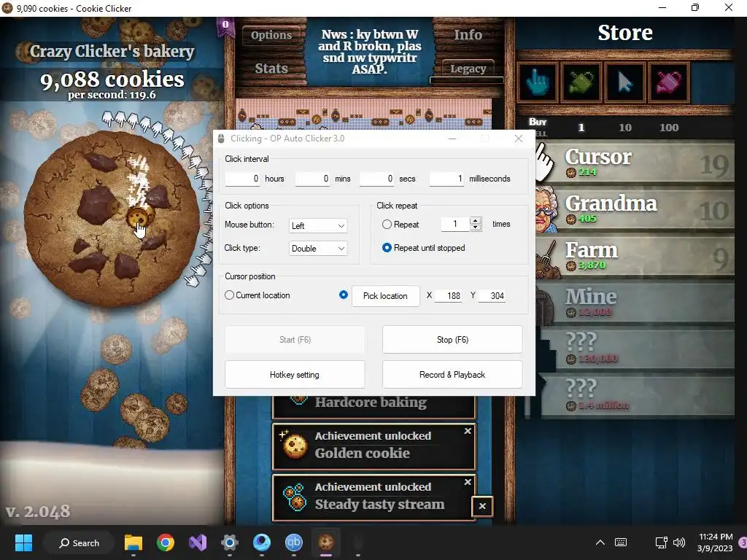Click the hours field in Auto Clicker
Screen dimensions: 747x560
click(242, 179)
